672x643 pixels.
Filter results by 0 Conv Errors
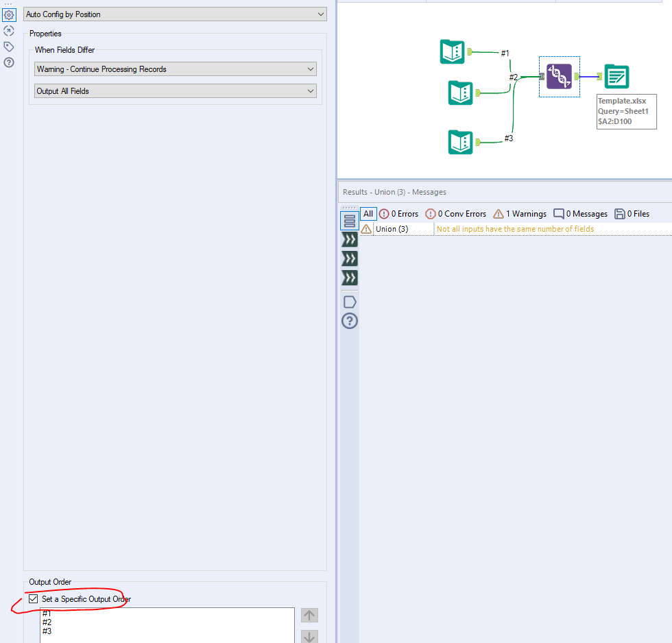455,214
